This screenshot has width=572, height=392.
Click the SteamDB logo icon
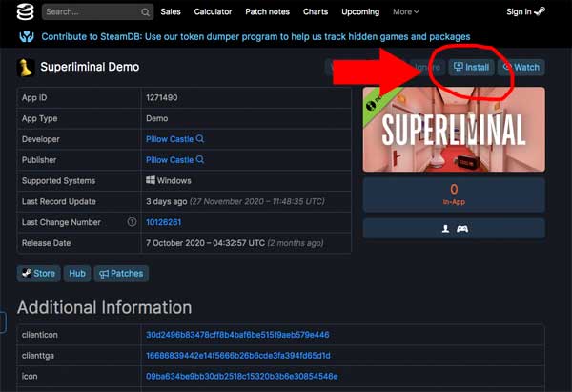pos(25,11)
